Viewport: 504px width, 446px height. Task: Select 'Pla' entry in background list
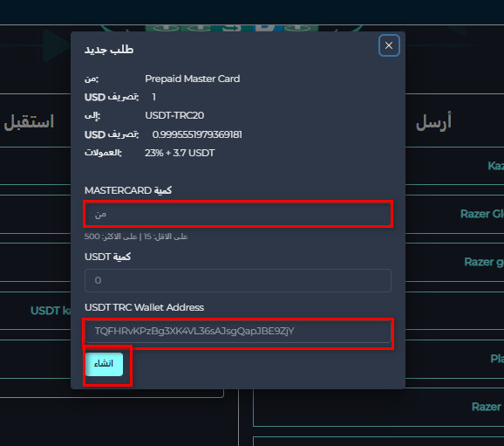point(497,358)
